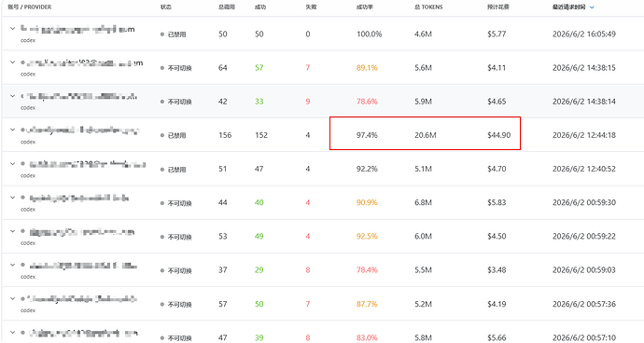Viewport: 644px width, 343px height.
Task: Select 不可切换 status in the 14:38:15 row
Action: click(176, 68)
